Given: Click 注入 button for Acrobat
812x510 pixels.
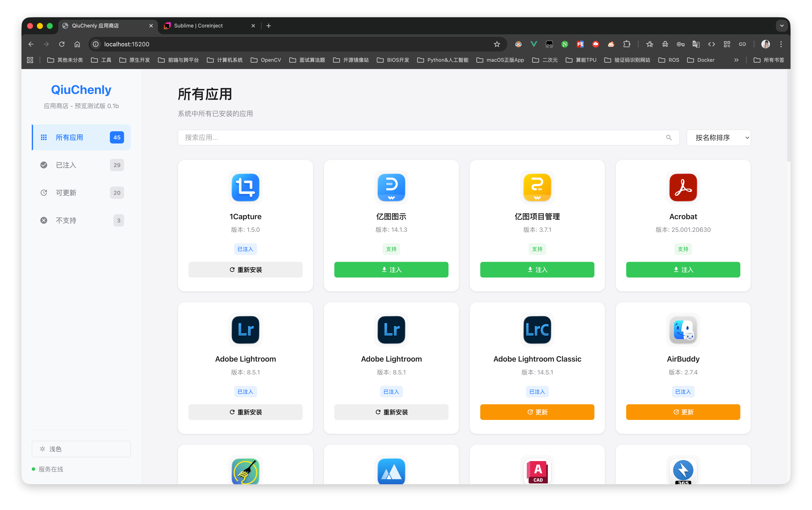Looking at the screenshot, I should pyautogui.click(x=683, y=270).
